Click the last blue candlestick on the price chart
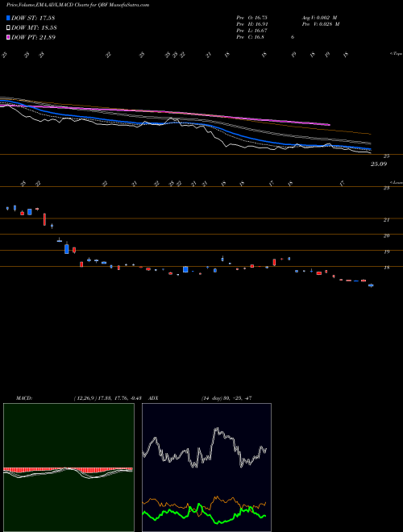Viewport: 403px width, 532px height. tap(371, 285)
